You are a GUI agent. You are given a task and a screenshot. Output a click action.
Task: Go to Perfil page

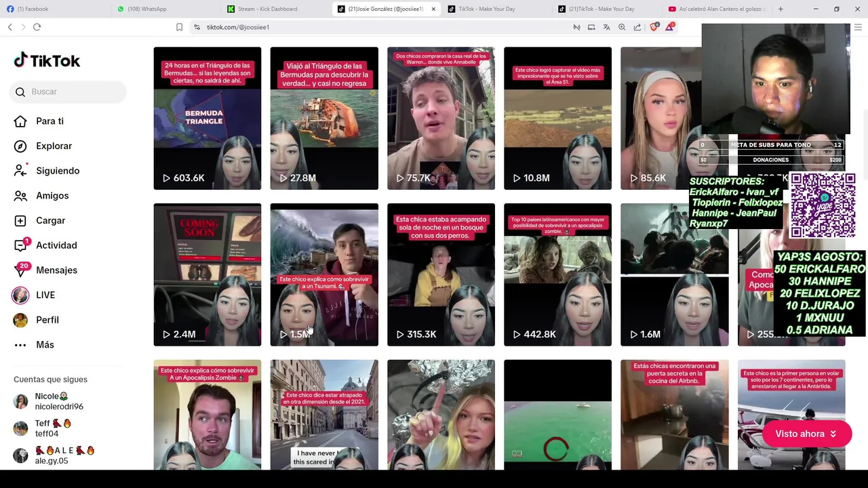tap(47, 320)
